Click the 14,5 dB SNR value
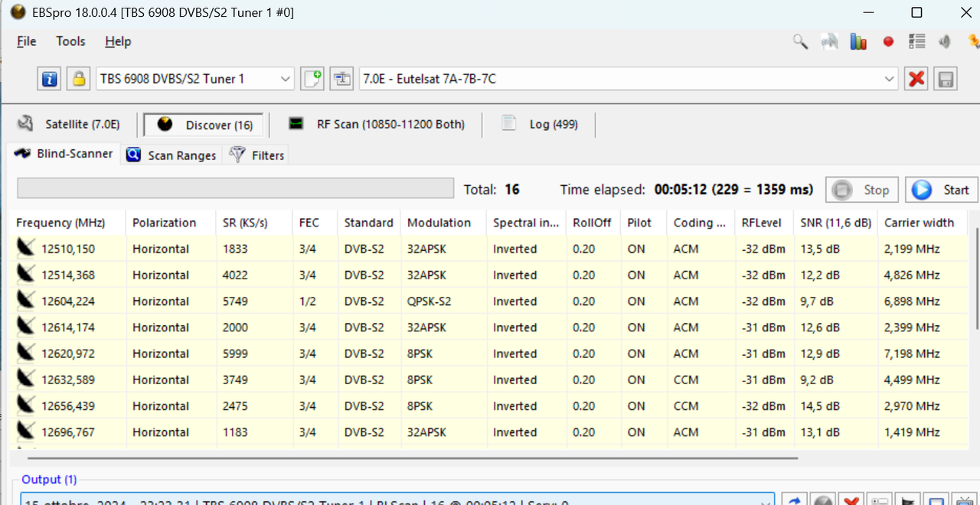980x505 pixels. [820, 406]
